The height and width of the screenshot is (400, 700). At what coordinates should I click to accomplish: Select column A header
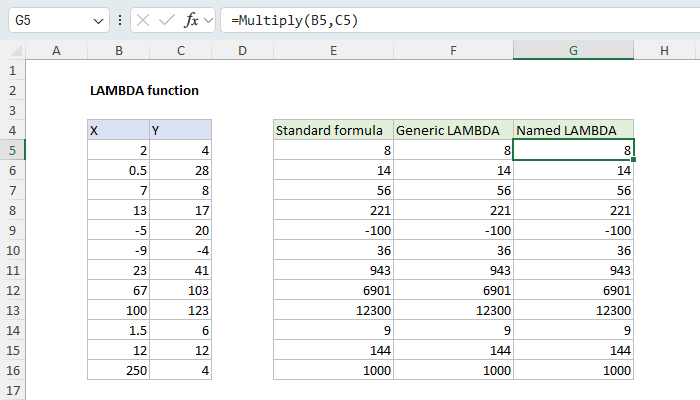56,50
